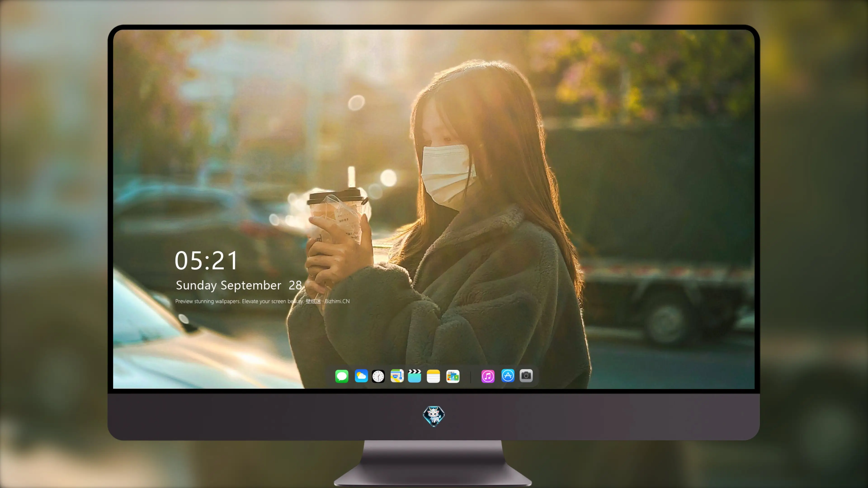Click the Sunday September 28 date

coord(238,286)
